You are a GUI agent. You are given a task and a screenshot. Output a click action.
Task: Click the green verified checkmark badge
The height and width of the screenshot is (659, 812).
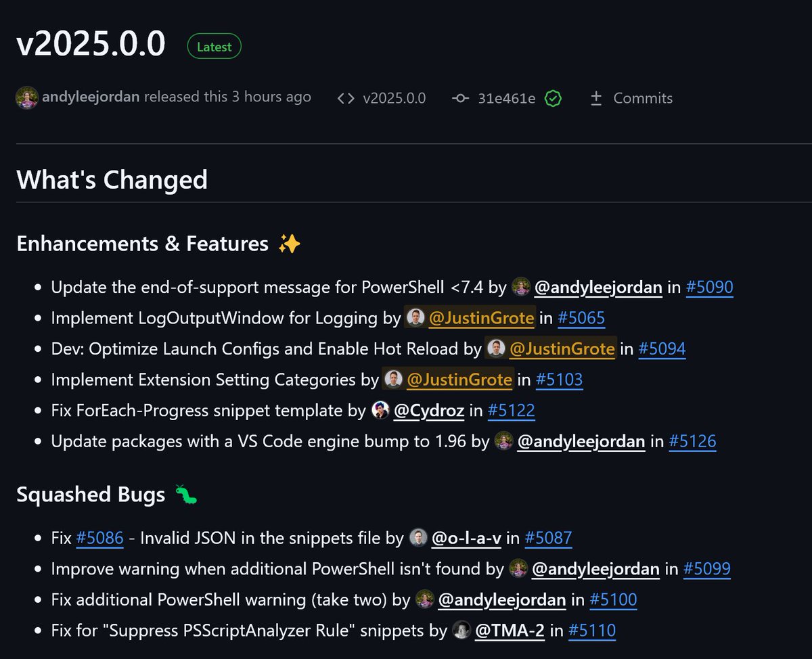click(553, 99)
